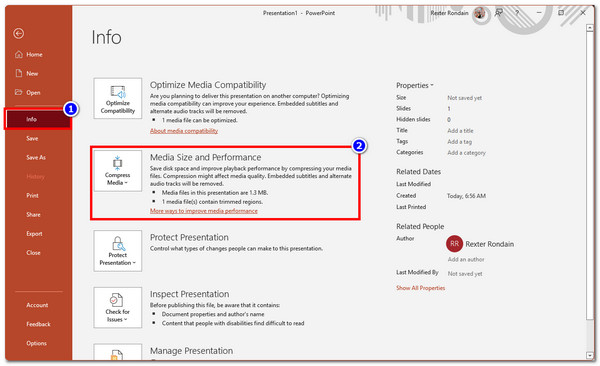Click author name Rexter Rondain under Related People
This screenshot has width=600, height=366.
[x=489, y=244]
